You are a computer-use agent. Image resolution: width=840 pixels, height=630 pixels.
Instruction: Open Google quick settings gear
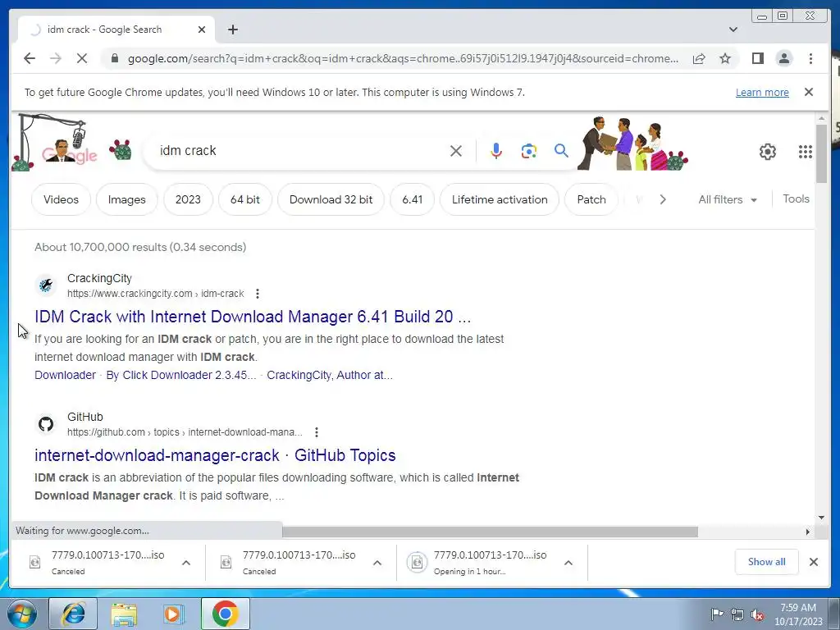(x=767, y=152)
